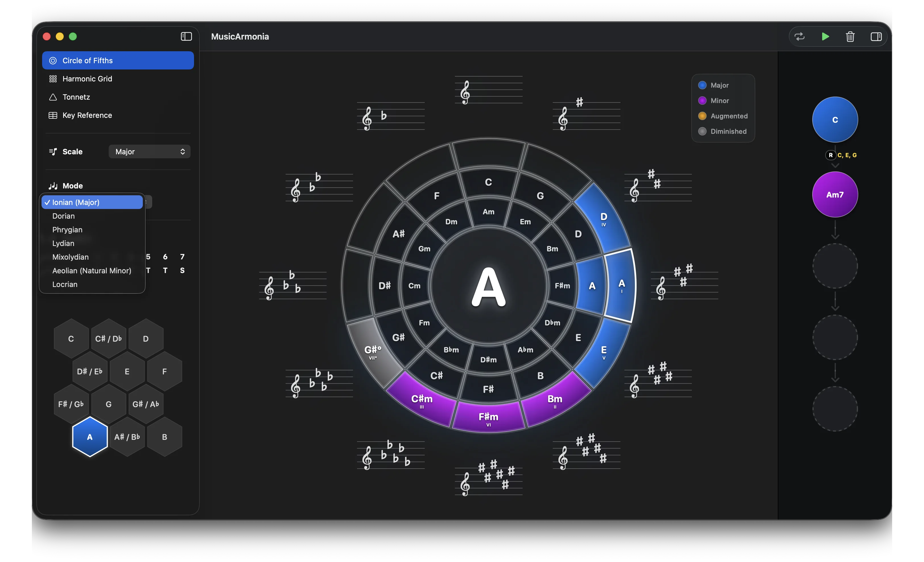
Task: Open the Key Reference view
Action: pos(118,115)
